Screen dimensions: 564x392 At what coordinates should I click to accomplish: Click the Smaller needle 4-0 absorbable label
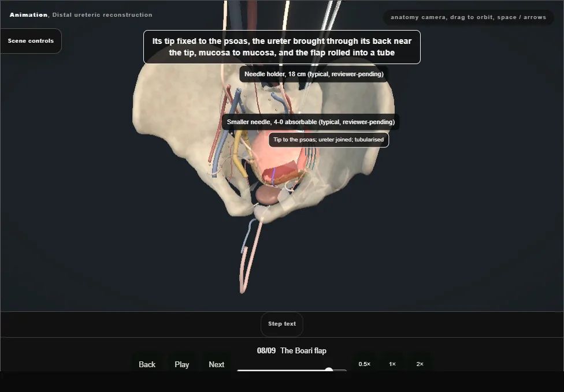tap(311, 122)
